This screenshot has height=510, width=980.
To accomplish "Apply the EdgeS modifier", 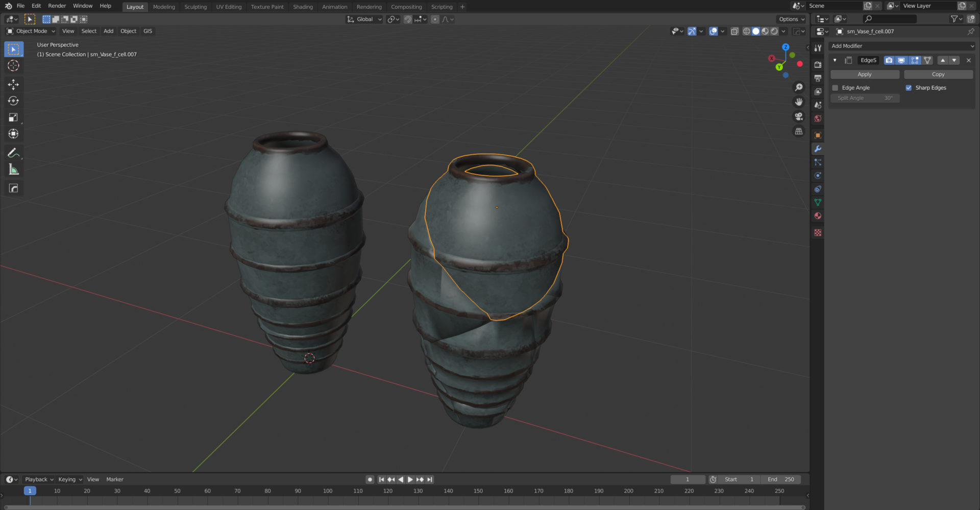I will pos(865,74).
